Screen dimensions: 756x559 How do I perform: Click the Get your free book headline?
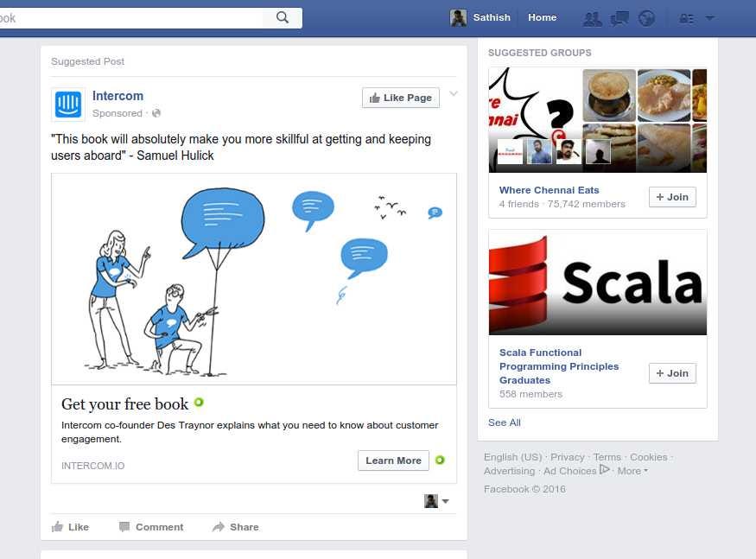pyautogui.click(x=124, y=404)
